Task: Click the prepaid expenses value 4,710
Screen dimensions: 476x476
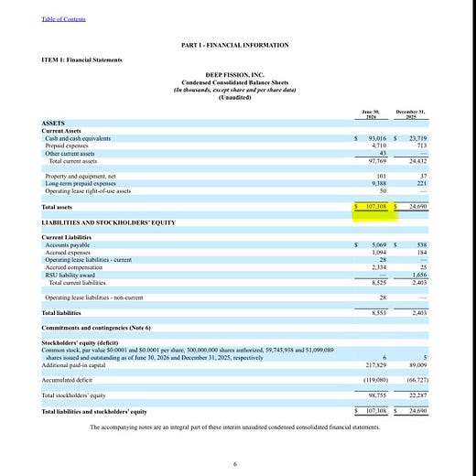Action: pyautogui.click(x=379, y=146)
